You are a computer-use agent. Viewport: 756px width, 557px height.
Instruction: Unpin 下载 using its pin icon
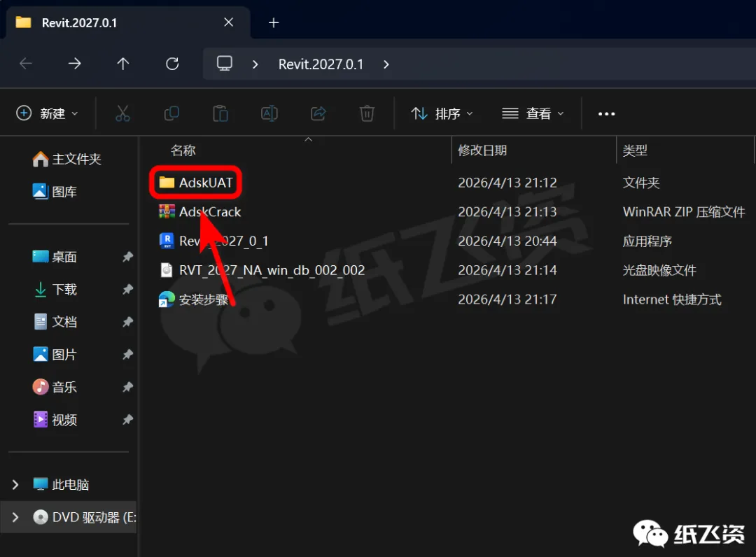[127, 289]
